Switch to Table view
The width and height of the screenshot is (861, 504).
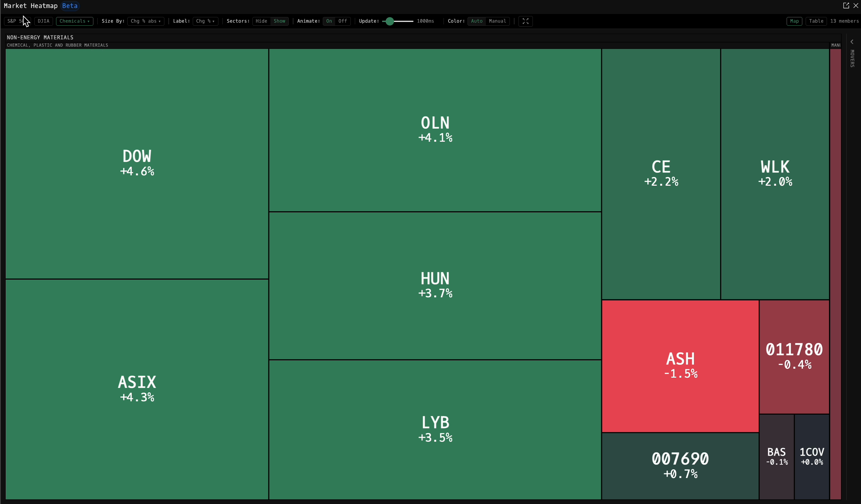(816, 21)
